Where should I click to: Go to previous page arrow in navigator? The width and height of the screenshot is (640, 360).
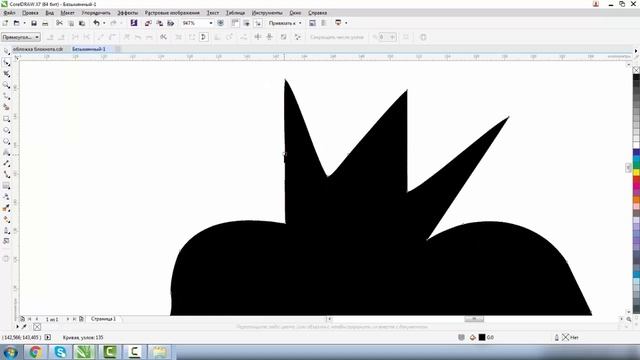37,319
